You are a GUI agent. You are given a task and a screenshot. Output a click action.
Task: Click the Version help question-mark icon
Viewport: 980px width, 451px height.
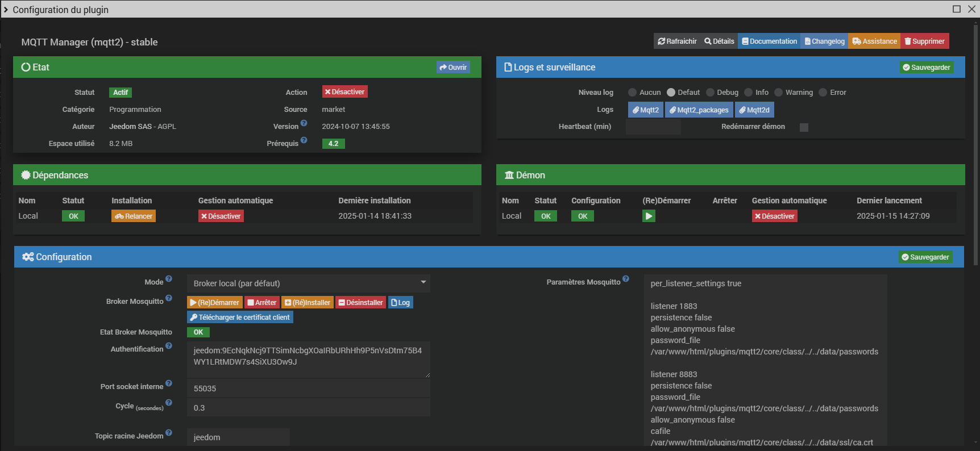tap(304, 123)
